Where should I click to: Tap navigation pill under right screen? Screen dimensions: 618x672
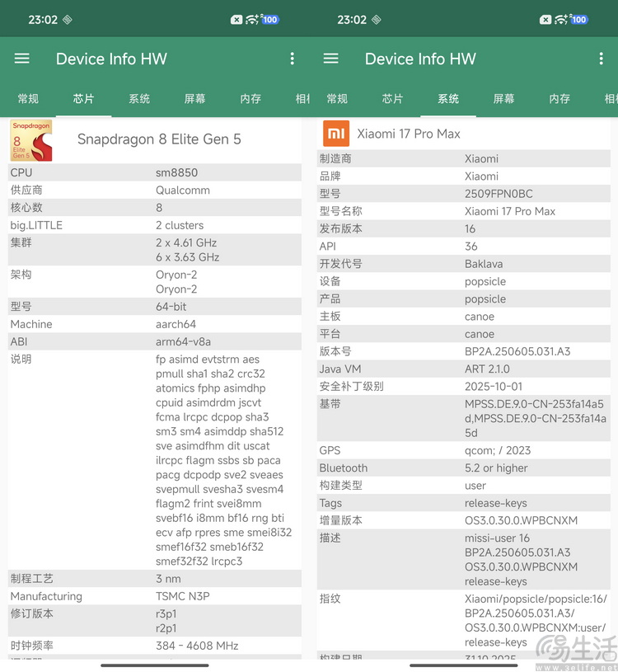[464, 665]
